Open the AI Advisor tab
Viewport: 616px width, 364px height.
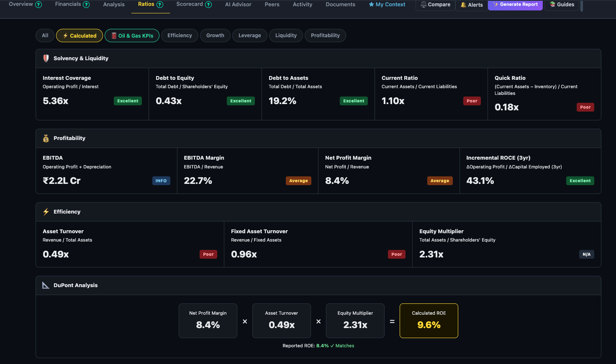(x=238, y=5)
